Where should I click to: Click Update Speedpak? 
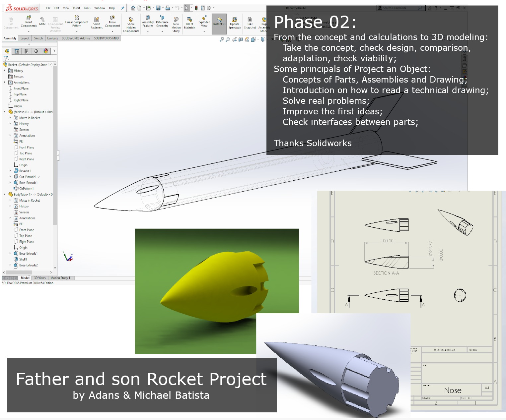tap(235, 23)
